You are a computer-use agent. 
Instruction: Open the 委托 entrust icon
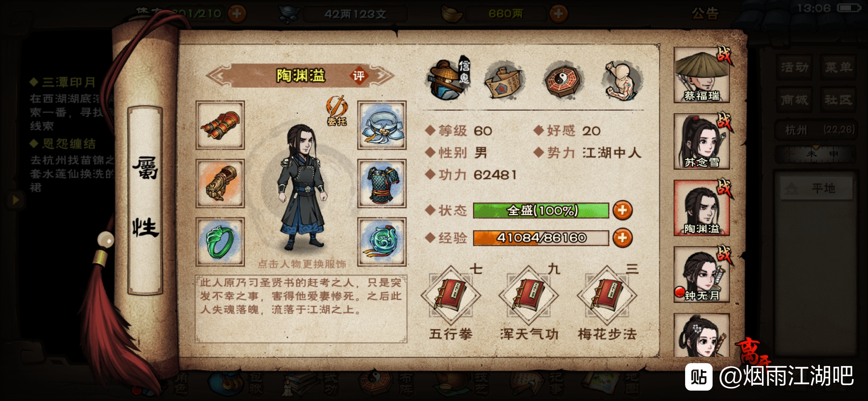pos(337,111)
